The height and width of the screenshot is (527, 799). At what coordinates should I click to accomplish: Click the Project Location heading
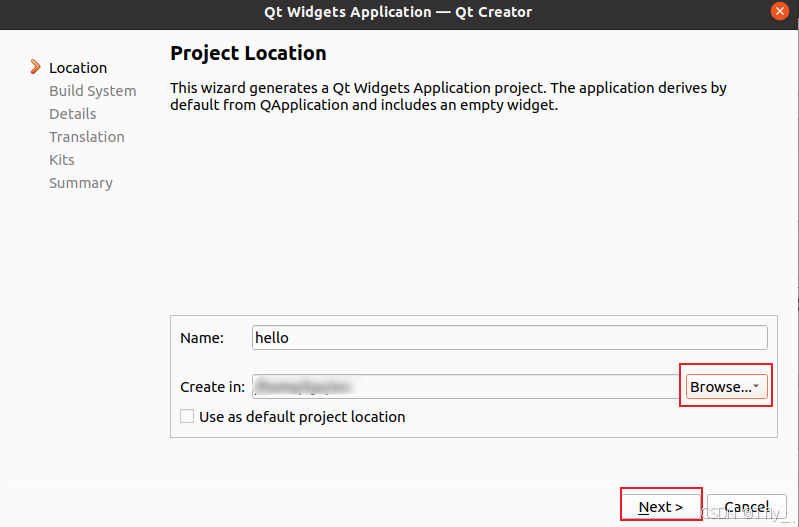pos(248,53)
